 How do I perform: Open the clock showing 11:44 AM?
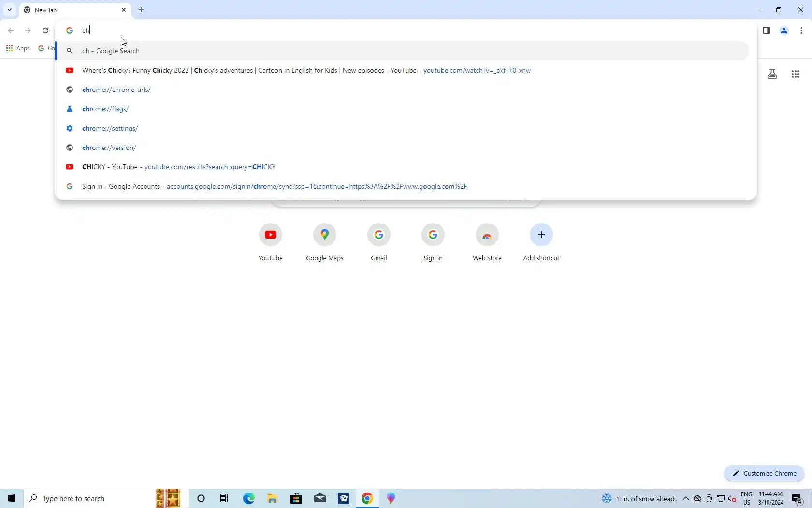[771, 498]
